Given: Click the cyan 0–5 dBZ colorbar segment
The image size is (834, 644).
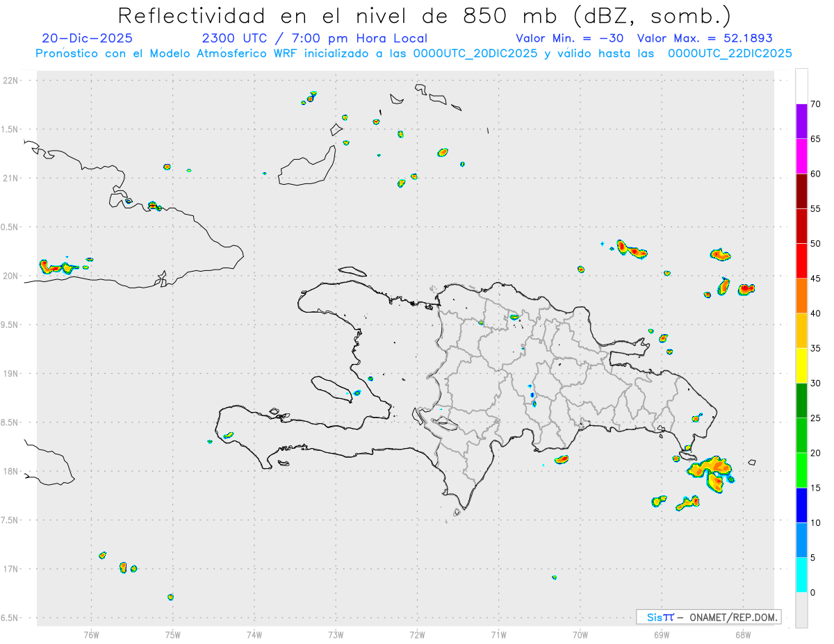Looking at the screenshot, I should (801, 575).
